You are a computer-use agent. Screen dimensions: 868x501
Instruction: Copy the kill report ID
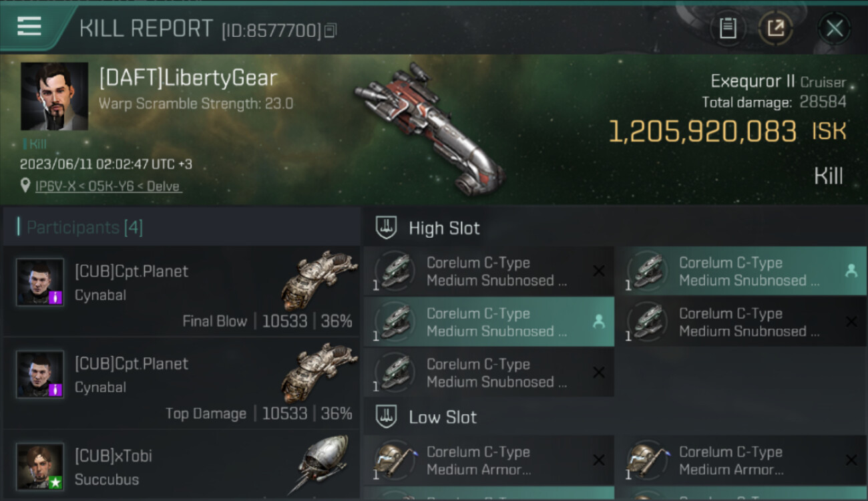click(x=331, y=30)
